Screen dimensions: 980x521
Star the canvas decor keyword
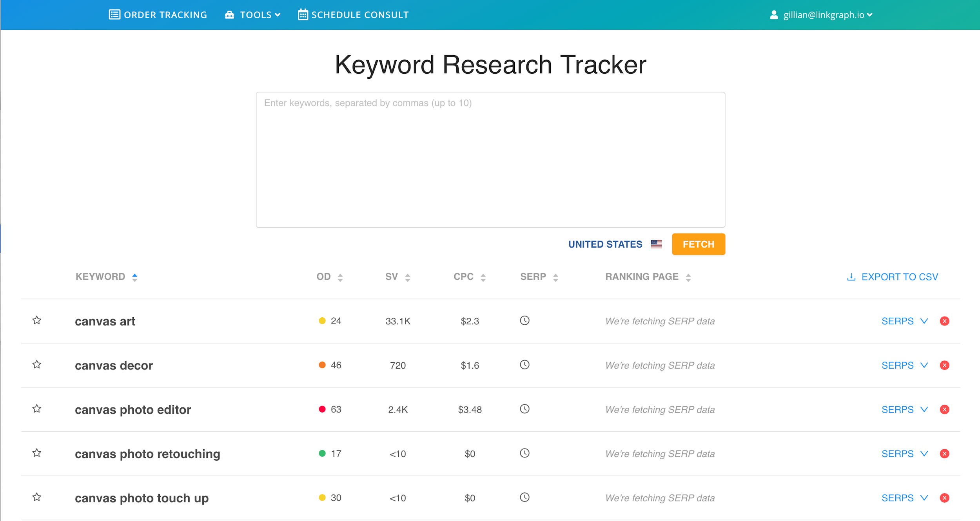click(37, 365)
